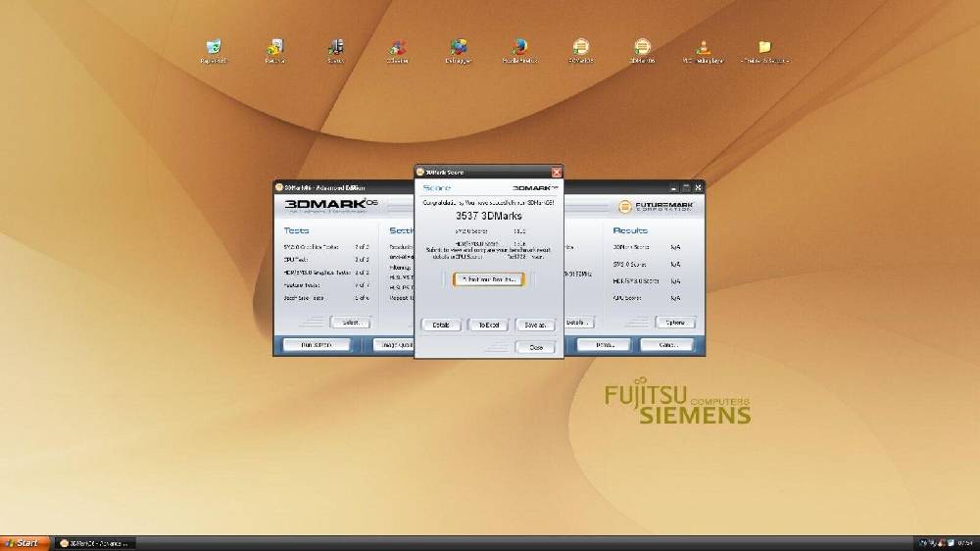Click the system tray clock
This screenshot has width=980, height=551.
pyautogui.click(x=965, y=543)
